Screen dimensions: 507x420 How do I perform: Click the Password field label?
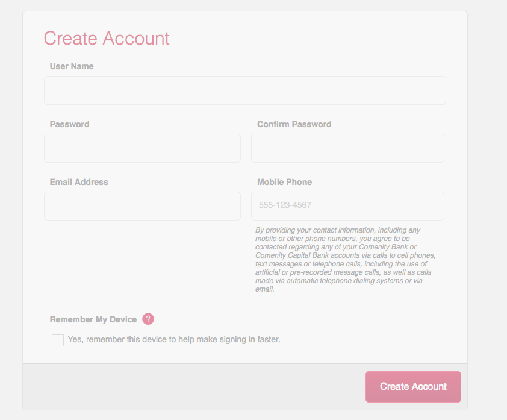(69, 124)
